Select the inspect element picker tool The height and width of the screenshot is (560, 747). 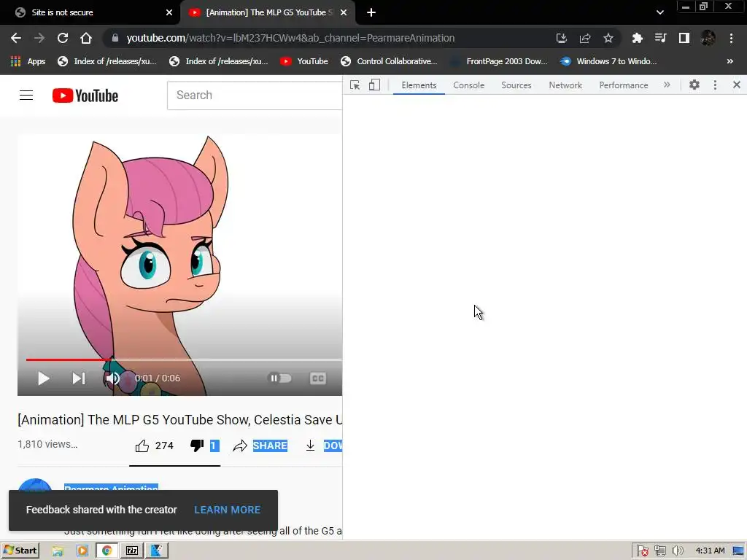(355, 85)
